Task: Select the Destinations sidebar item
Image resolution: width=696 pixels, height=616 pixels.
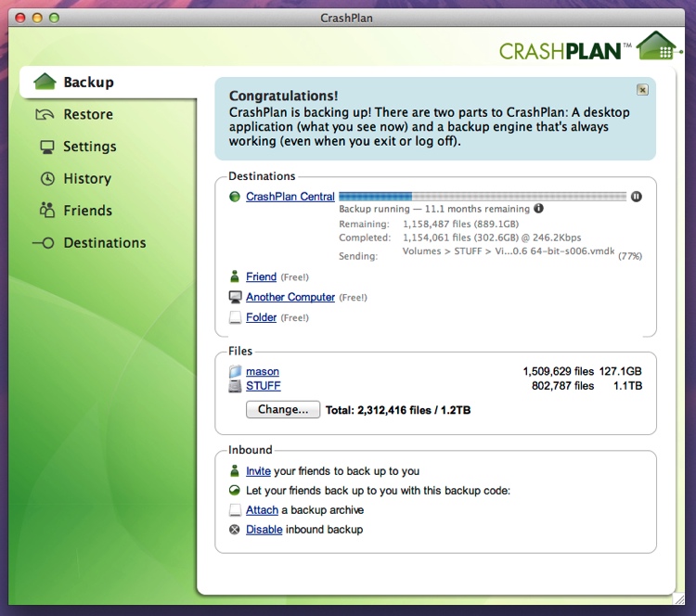Action: pos(105,242)
